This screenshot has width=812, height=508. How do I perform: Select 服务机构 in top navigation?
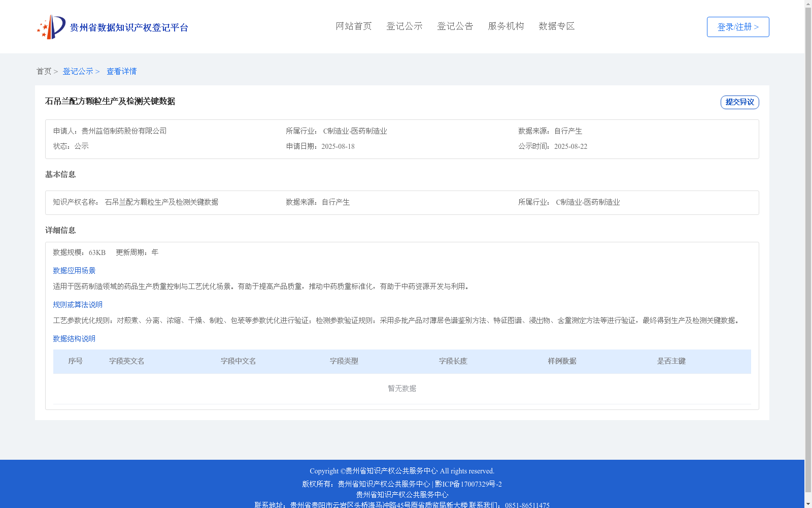click(506, 26)
